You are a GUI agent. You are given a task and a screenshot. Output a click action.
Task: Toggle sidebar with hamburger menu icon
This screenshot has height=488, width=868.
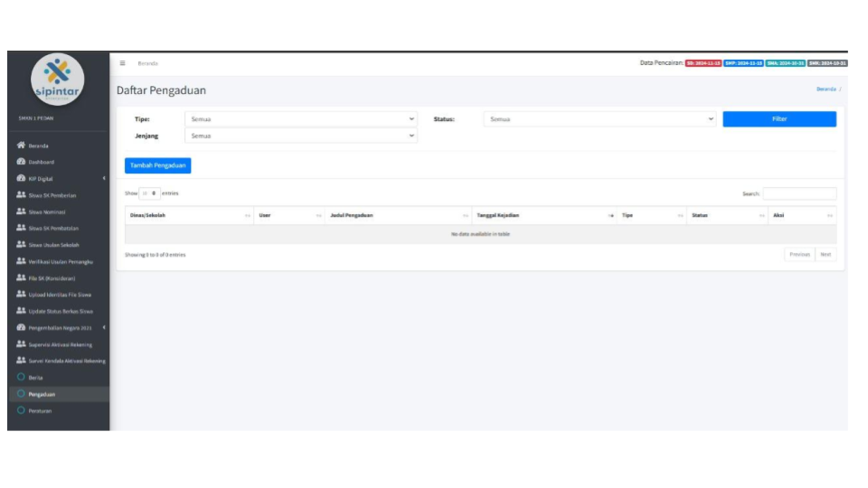click(x=122, y=63)
